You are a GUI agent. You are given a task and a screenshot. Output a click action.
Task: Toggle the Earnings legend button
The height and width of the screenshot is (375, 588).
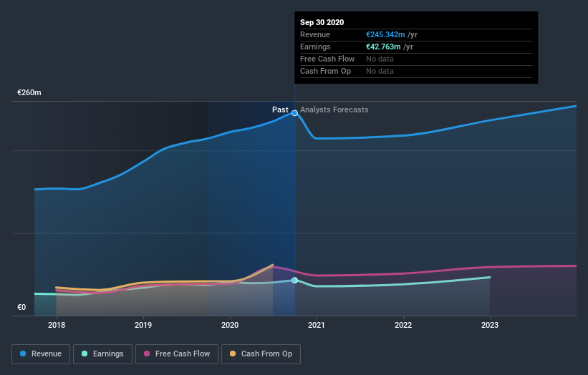[102, 354]
